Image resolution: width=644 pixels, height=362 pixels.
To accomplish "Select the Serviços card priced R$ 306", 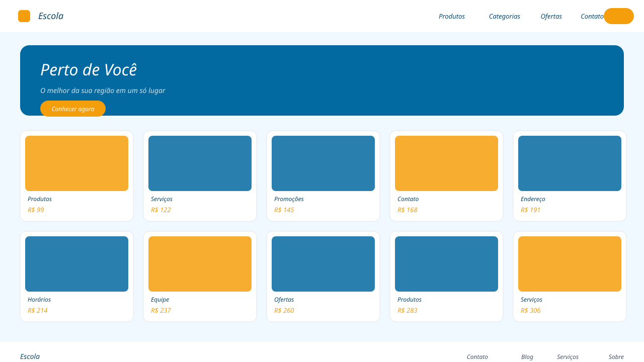I will point(570,277).
